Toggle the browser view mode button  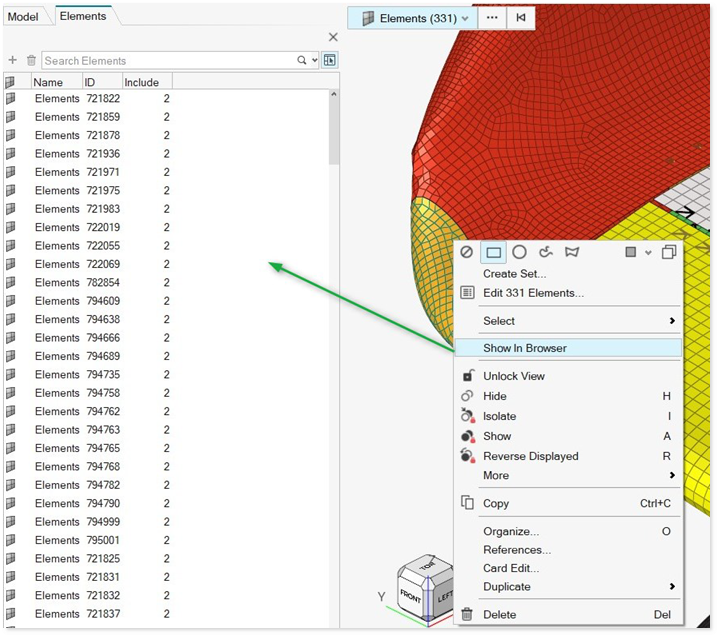point(329,61)
